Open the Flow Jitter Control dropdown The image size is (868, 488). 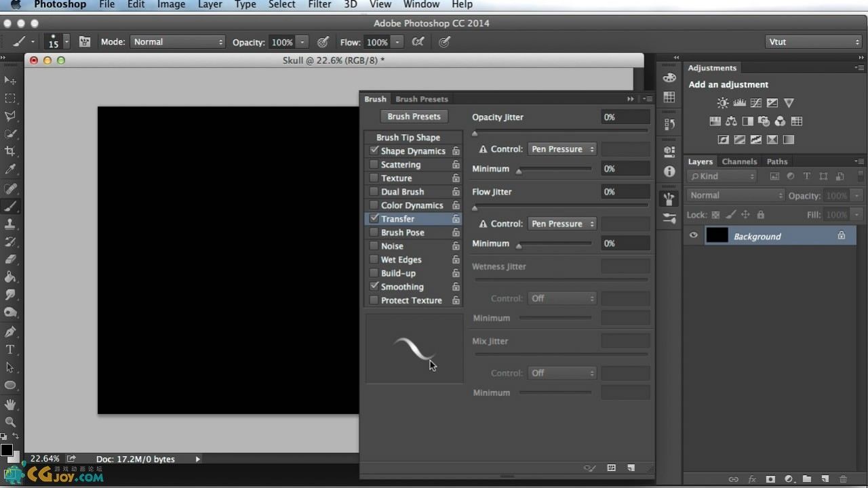562,224
